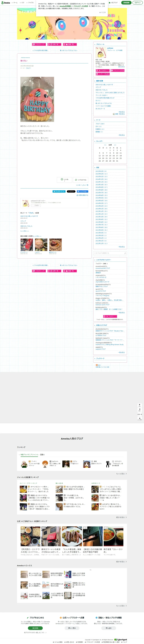The image size is (144, 644).
Task: Expand 続きを見る under genre article ranking
Action: [x=121, y=517]
